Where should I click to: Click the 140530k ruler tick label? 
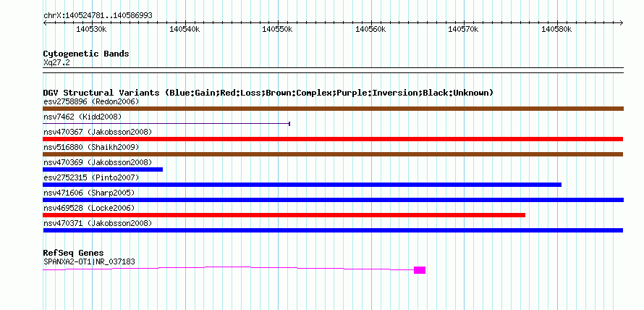pos(92,30)
